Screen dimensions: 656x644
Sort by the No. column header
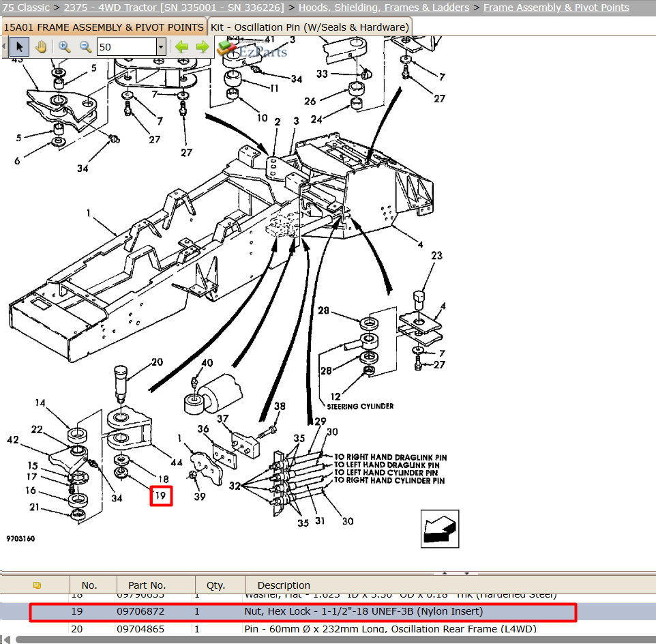(89, 585)
